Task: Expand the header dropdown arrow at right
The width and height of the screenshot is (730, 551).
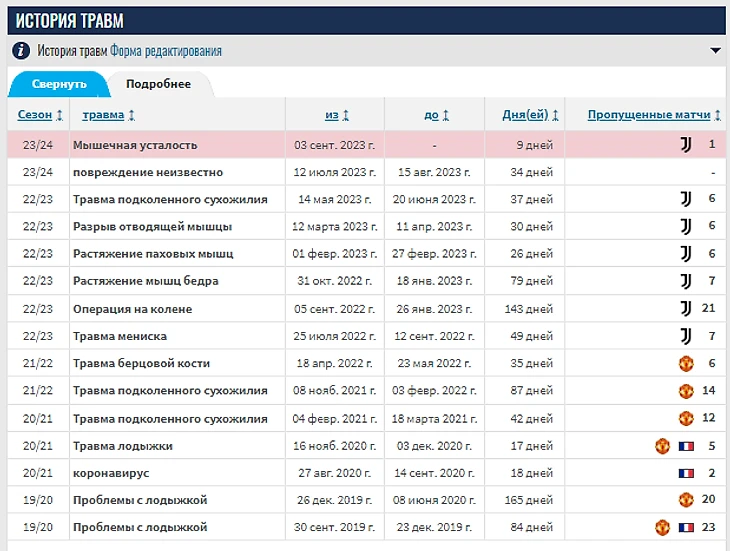Action: (x=715, y=51)
